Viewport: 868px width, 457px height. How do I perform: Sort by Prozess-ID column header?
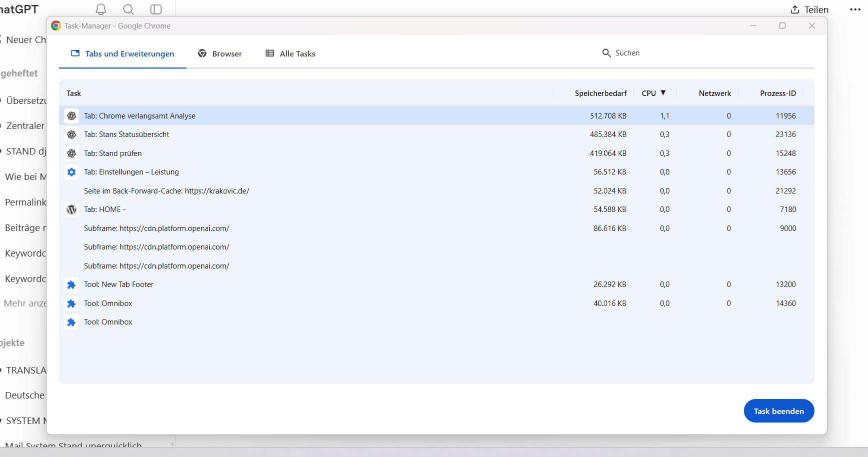point(778,93)
